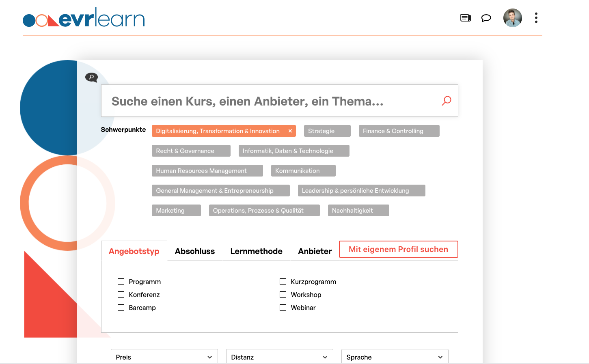Check the Workshop checkbox

[x=283, y=294]
